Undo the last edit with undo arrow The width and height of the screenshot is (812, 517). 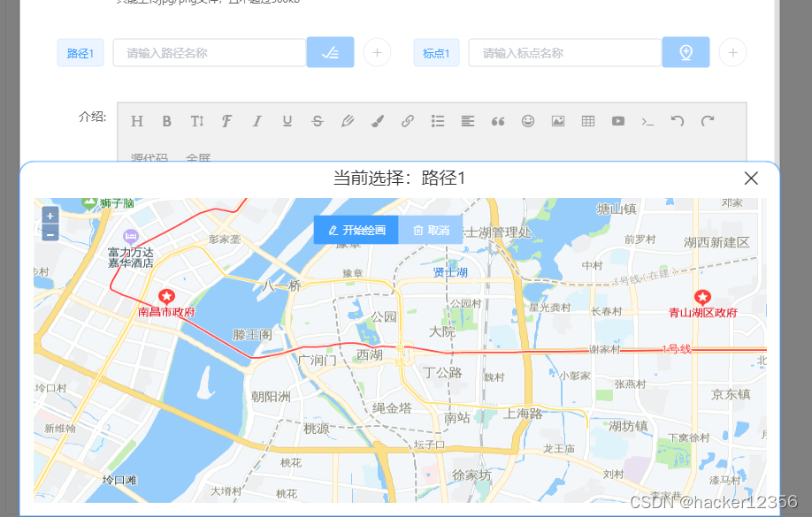click(x=678, y=121)
